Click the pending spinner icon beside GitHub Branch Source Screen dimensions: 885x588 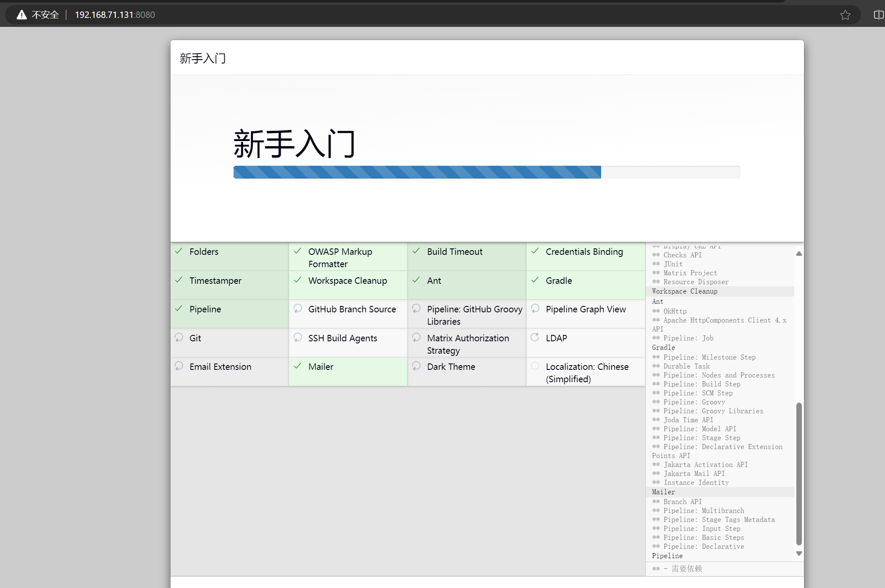coord(298,308)
